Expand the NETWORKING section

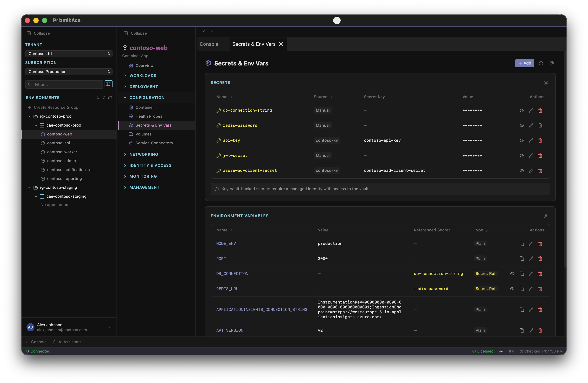[144, 154]
